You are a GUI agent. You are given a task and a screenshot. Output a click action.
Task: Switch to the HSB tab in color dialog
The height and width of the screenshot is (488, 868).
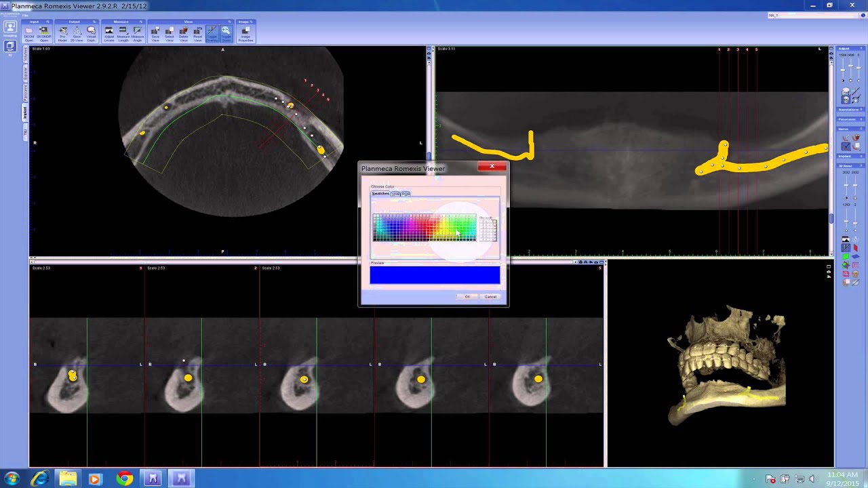pyautogui.click(x=396, y=194)
